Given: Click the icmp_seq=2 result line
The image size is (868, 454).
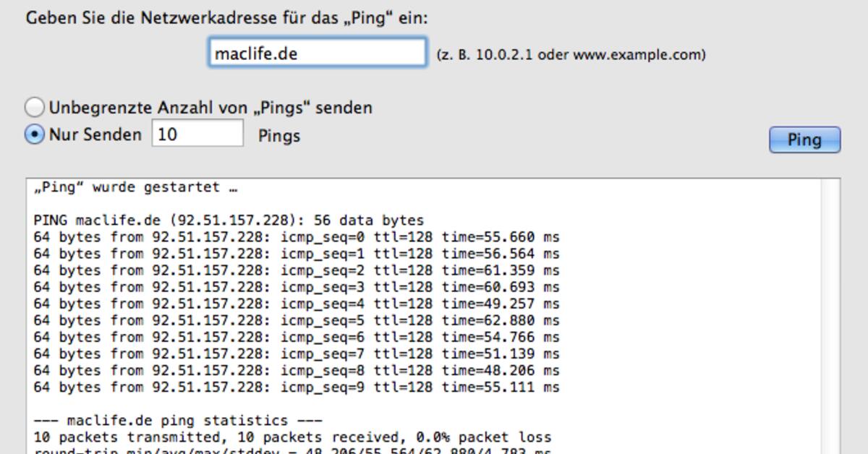Looking at the screenshot, I should pyautogui.click(x=297, y=270).
